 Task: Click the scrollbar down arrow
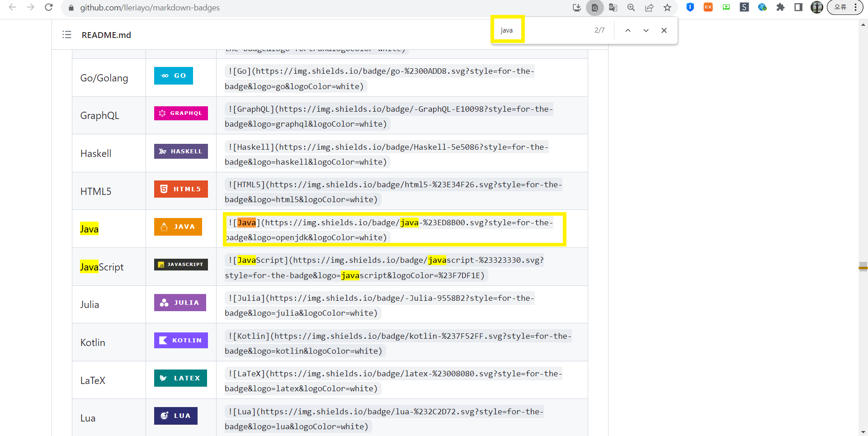[x=863, y=432]
